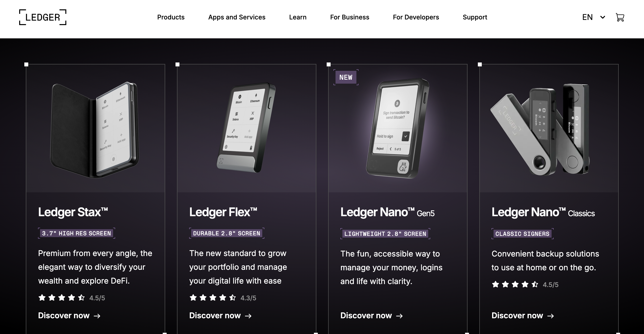Screen dimensions: 644x334
Task: Open the Products menu
Action: click(x=171, y=17)
